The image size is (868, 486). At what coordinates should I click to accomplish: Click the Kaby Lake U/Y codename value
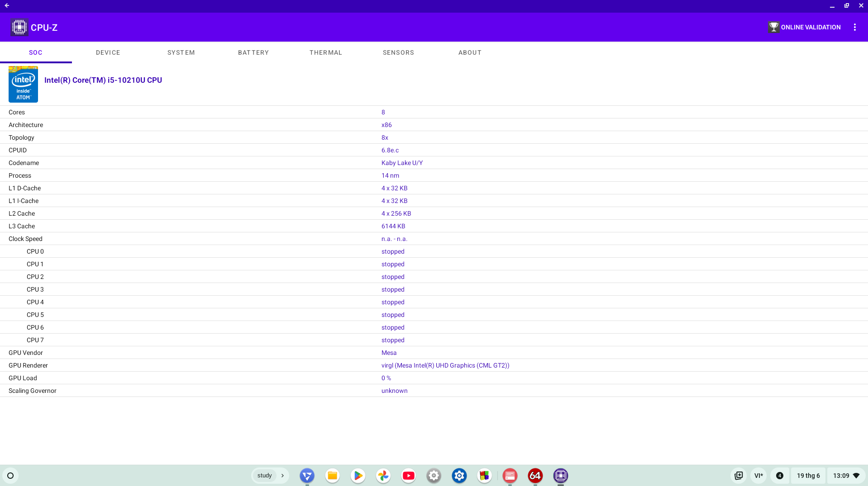[x=402, y=163]
